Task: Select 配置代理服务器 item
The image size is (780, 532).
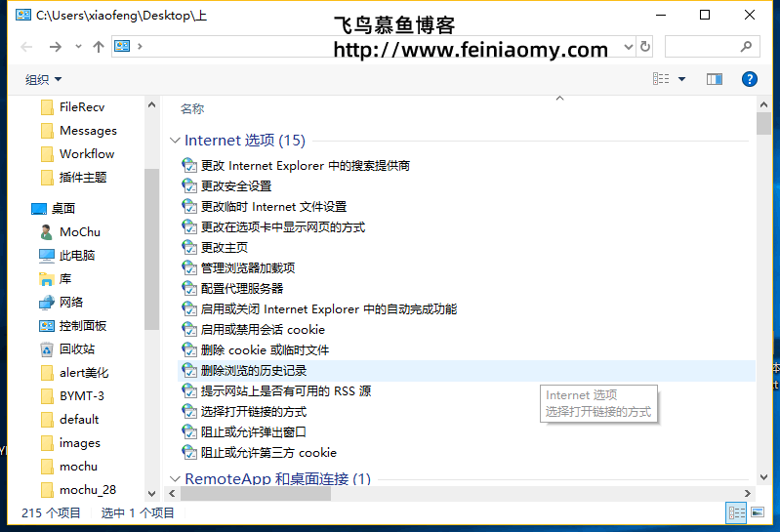Action: (x=232, y=288)
